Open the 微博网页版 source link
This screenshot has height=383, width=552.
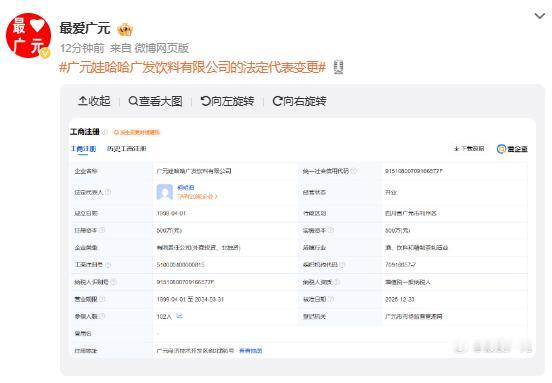162,48
